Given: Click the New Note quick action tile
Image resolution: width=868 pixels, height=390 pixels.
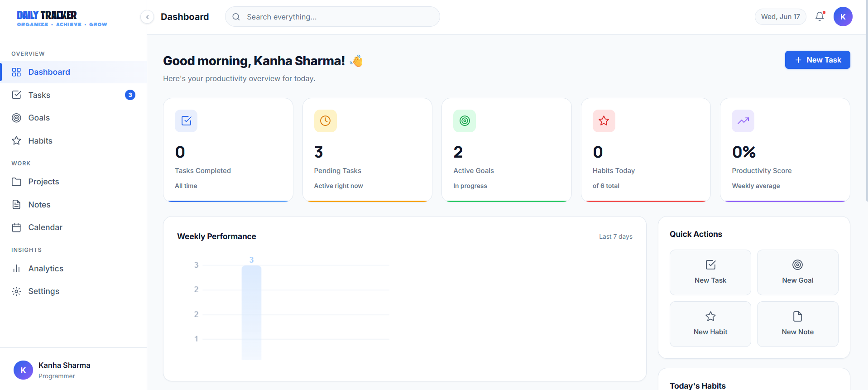Looking at the screenshot, I should [x=798, y=324].
